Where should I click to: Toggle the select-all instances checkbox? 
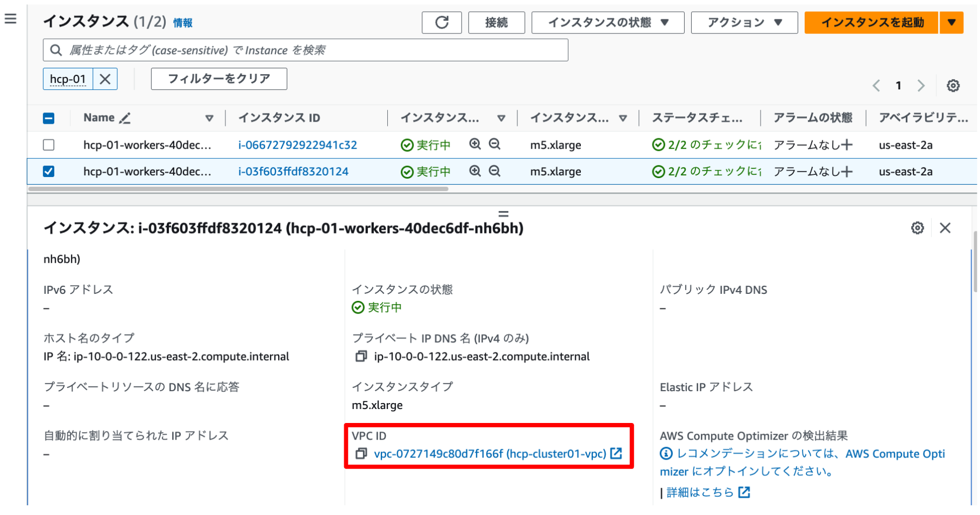48,118
